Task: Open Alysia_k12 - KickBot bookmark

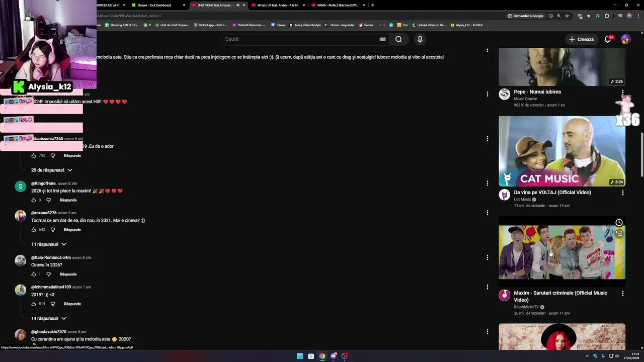Action: pyautogui.click(x=467, y=25)
